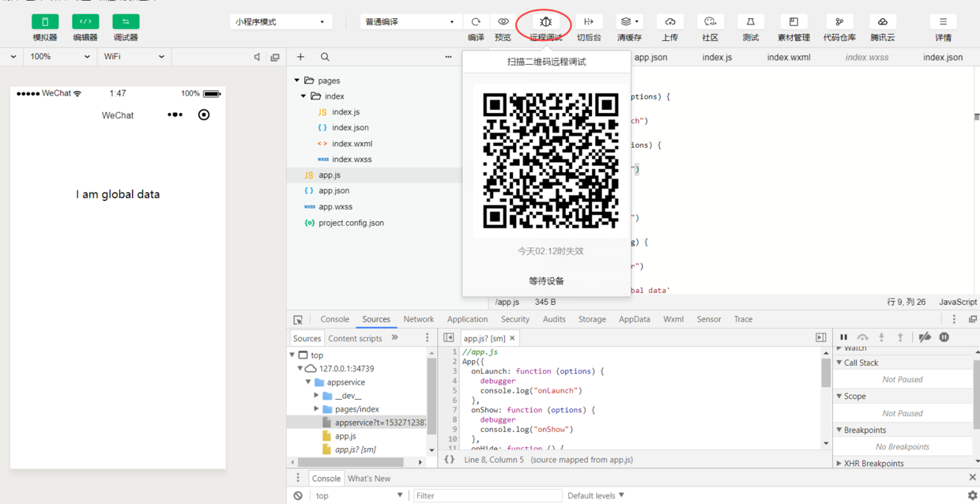Screen dimensions: 980x504
Task: Click the switch to background (切后台) icon
Action: (589, 22)
